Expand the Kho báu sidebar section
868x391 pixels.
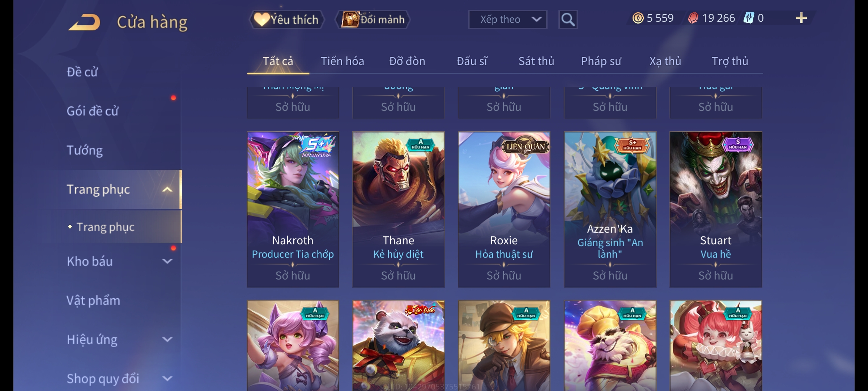pos(167,261)
